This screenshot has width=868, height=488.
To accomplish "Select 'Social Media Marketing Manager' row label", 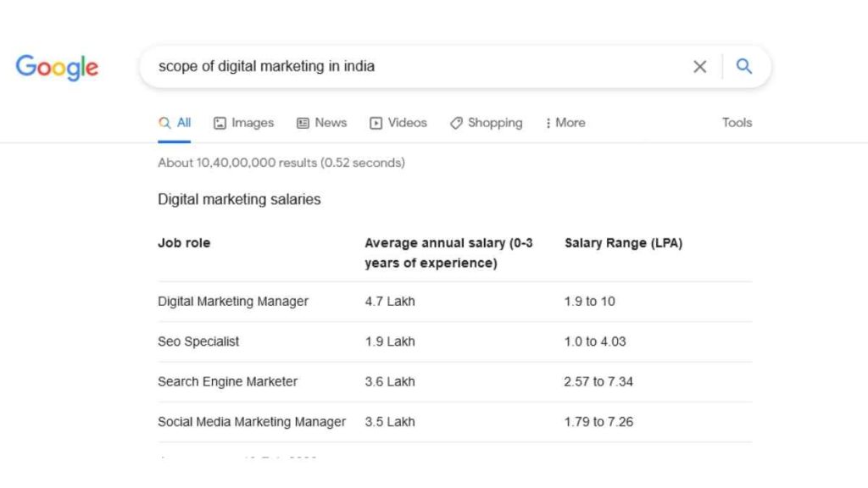I will (x=252, y=422).
